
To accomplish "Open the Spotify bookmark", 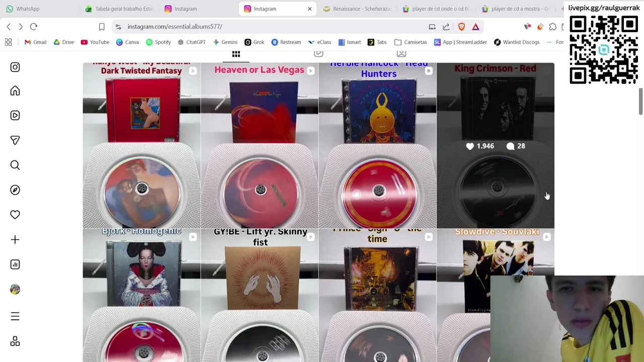I will click(x=158, y=42).
